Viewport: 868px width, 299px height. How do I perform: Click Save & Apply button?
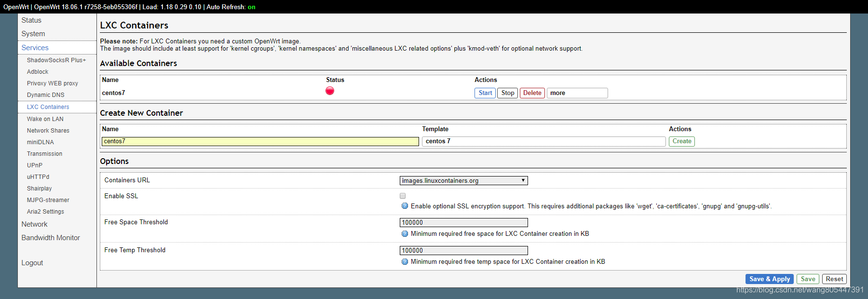click(x=770, y=279)
